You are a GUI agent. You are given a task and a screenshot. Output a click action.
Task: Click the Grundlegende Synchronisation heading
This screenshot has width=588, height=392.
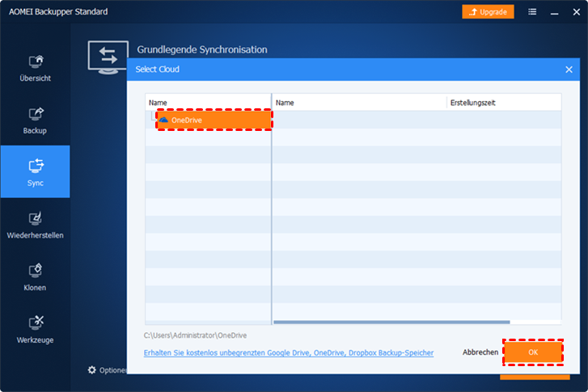[x=202, y=49]
